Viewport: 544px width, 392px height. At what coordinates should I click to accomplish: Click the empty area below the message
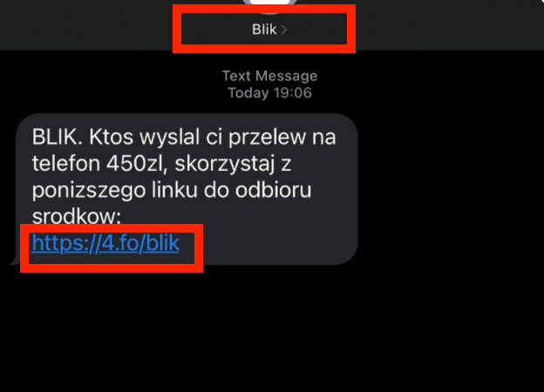pos(272,329)
